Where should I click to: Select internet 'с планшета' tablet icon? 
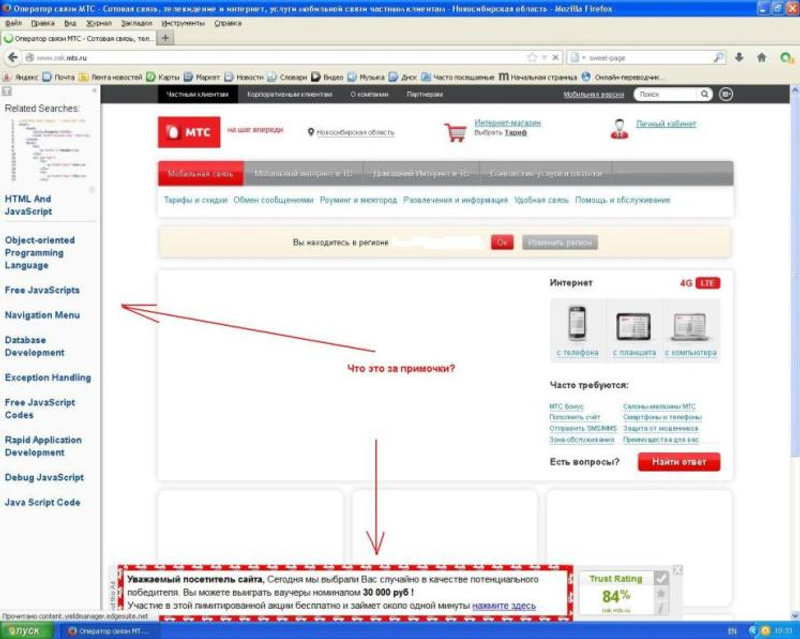click(634, 327)
